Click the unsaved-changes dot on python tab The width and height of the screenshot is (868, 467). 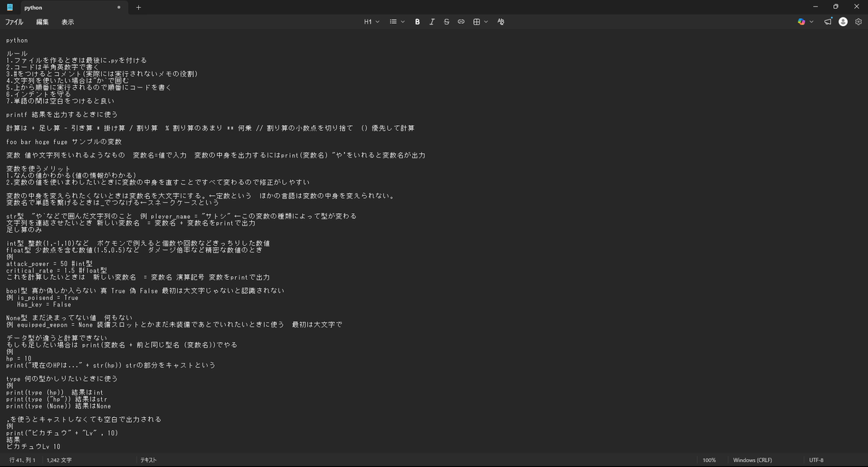point(120,7)
